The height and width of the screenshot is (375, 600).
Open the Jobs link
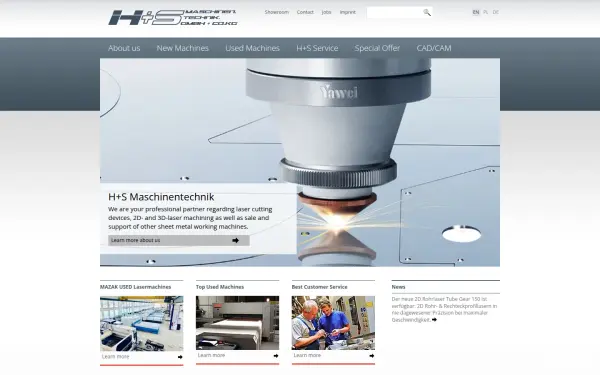326,12
